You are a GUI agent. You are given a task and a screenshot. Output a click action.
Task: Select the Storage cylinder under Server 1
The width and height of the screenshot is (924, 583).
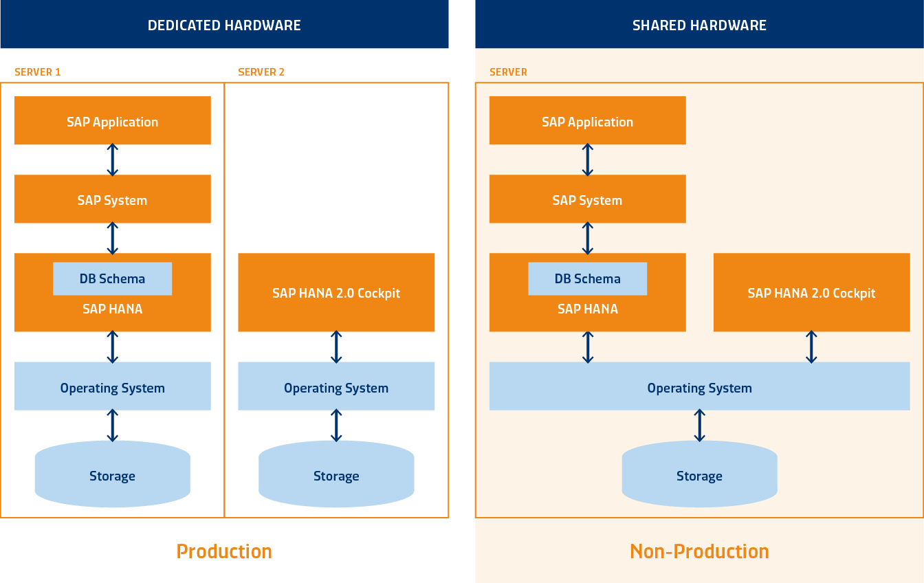112,475
